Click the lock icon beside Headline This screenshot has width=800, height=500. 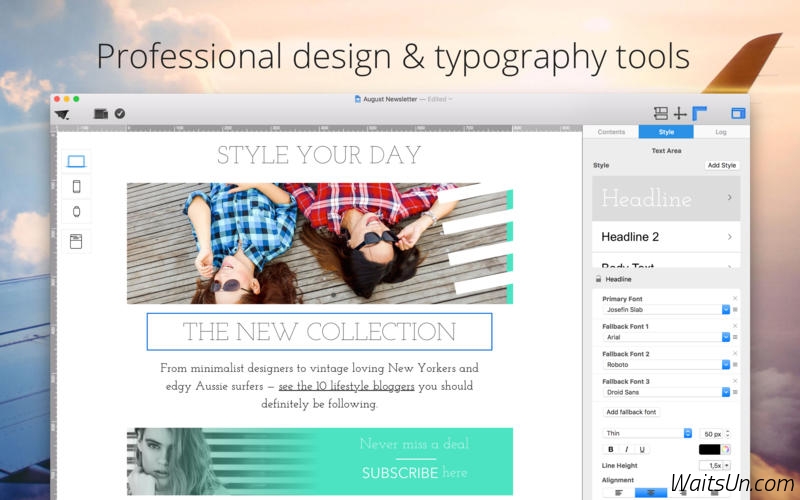[598, 279]
